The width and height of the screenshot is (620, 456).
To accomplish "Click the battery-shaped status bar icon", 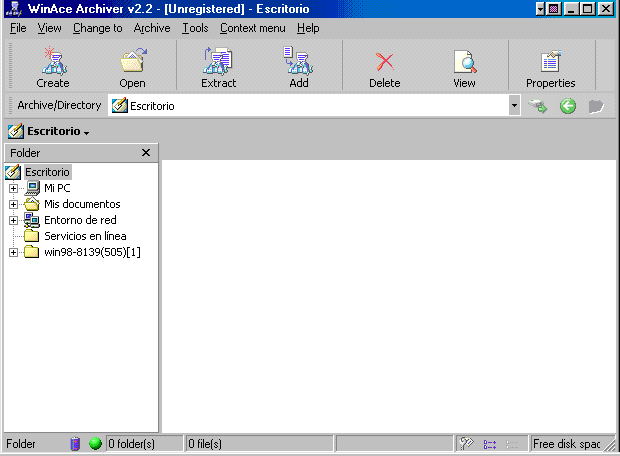I will [x=75, y=444].
